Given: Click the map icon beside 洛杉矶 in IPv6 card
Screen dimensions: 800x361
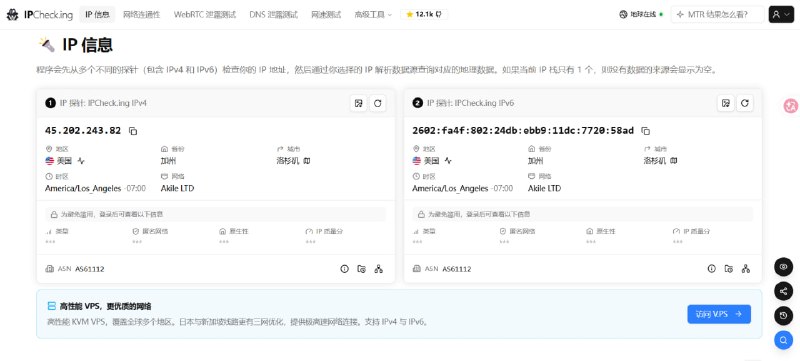Looking at the screenshot, I should [x=674, y=161].
